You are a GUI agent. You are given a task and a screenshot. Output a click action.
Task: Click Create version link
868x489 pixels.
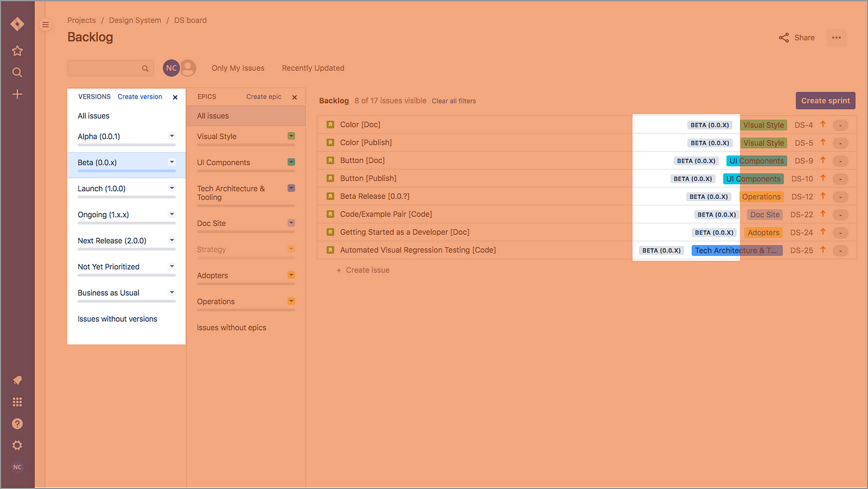[x=140, y=97]
